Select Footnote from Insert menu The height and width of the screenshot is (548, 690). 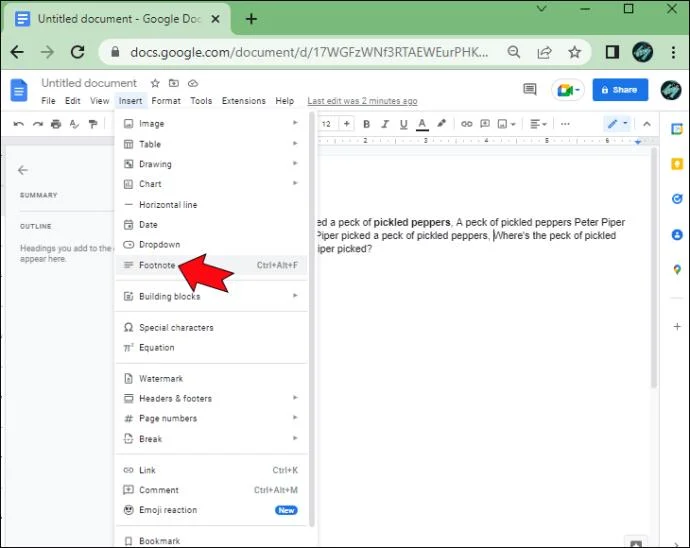click(x=211, y=265)
